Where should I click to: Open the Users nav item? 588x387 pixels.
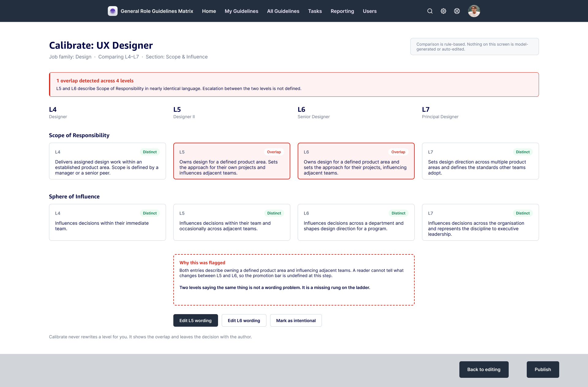(x=370, y=11)
